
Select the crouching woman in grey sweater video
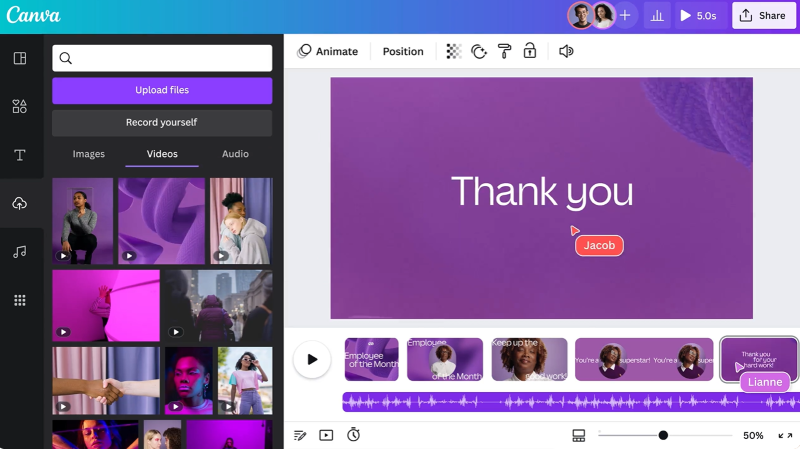[83, 221]
